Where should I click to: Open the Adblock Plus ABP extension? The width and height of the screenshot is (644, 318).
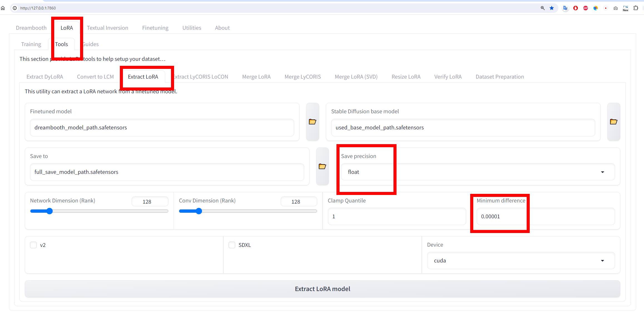click(x=586, y=8)
